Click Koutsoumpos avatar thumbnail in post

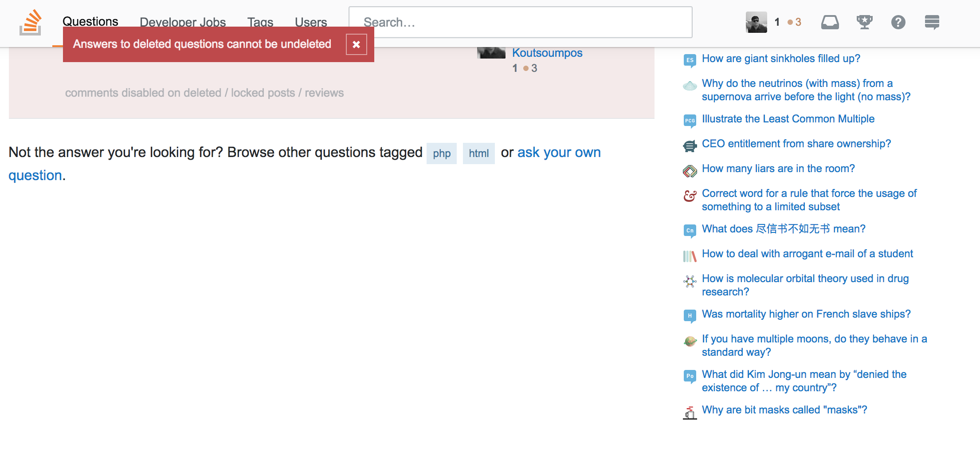coord(491,53)
